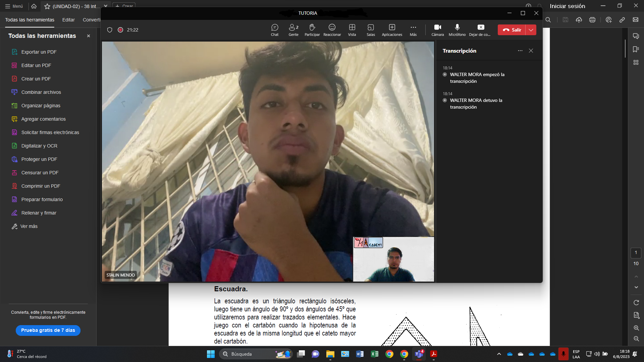
Task: Open Combinar archivos tool
Action: [41, 92]
